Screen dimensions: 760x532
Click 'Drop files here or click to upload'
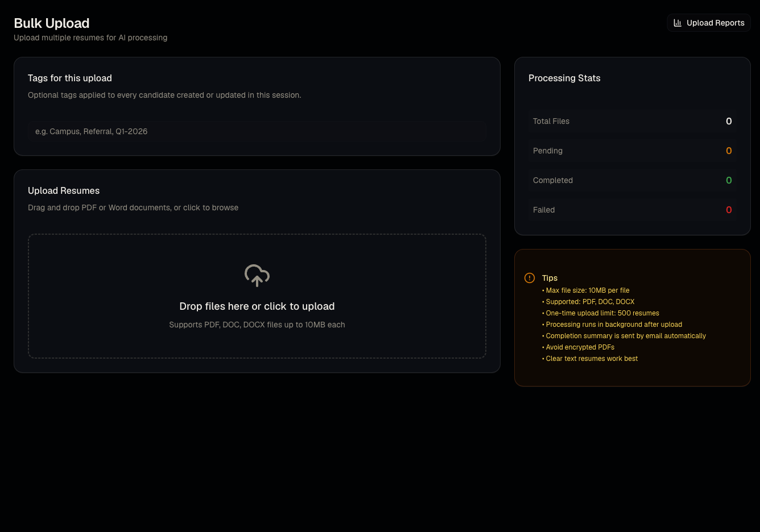click(257, 306)
